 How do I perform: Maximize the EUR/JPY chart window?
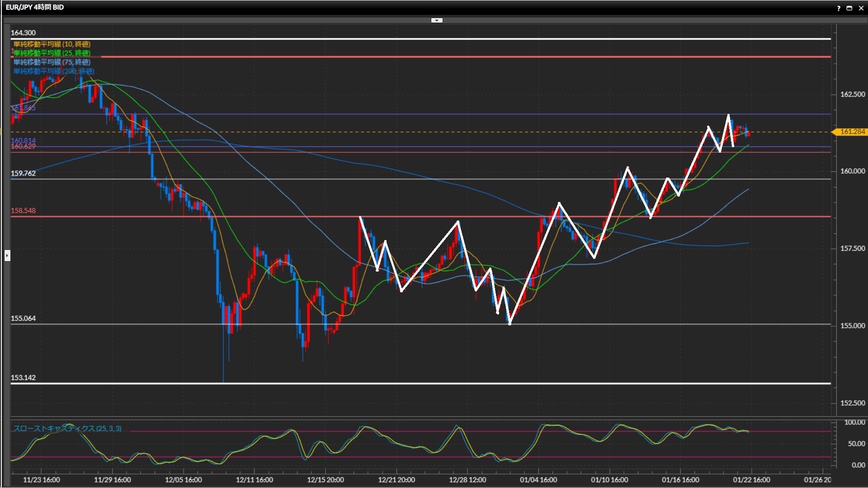pos(849,8)
